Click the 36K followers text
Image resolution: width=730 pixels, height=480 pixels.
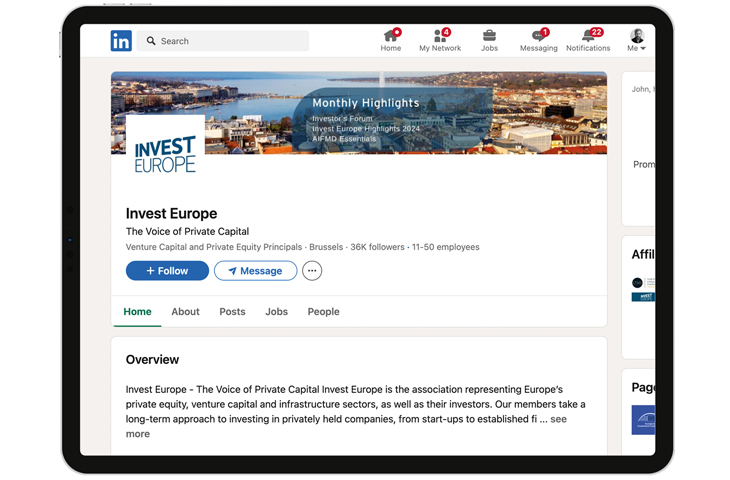pos(377,247)
